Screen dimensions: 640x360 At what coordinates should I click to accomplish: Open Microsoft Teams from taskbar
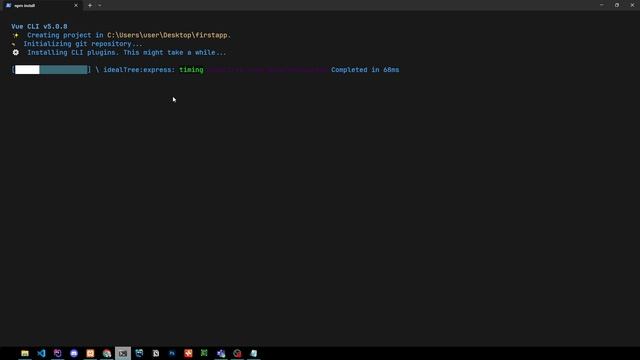pos(221,353)
